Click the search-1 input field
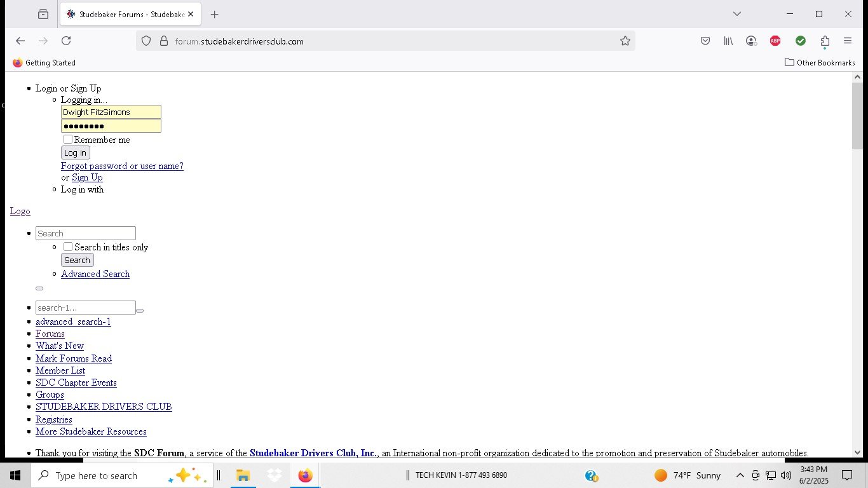The width and height of the screenshot is (868, 488). pyautogui.click(x=86, y=308)
